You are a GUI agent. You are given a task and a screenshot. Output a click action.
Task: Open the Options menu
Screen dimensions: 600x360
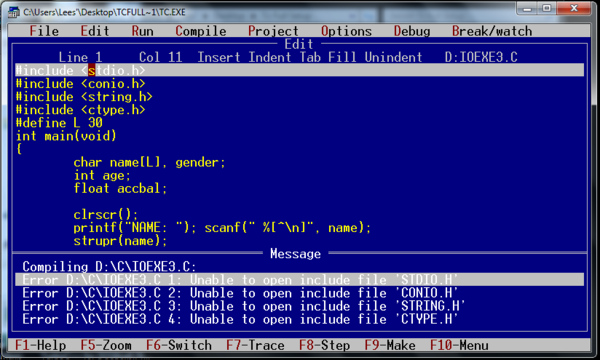pyautogui.click(x=346, y=31)
